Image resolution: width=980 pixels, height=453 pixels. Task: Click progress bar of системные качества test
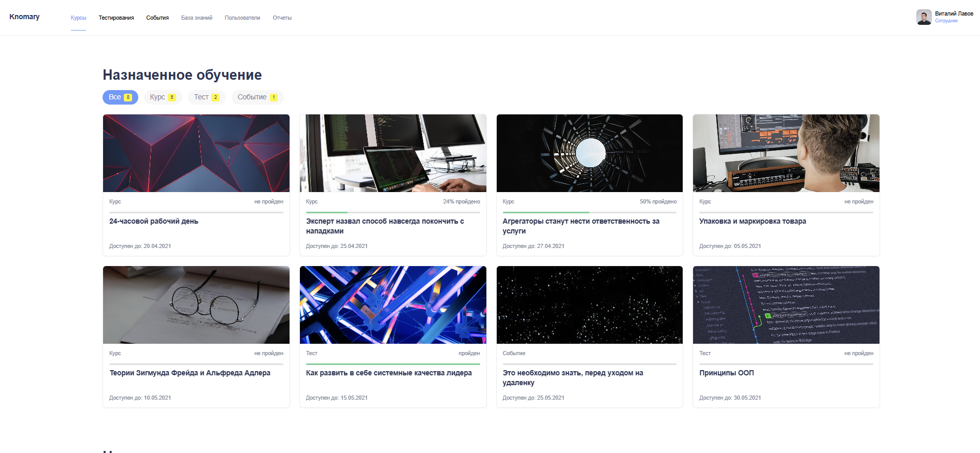pyautogui.click(x=393, y=364)
